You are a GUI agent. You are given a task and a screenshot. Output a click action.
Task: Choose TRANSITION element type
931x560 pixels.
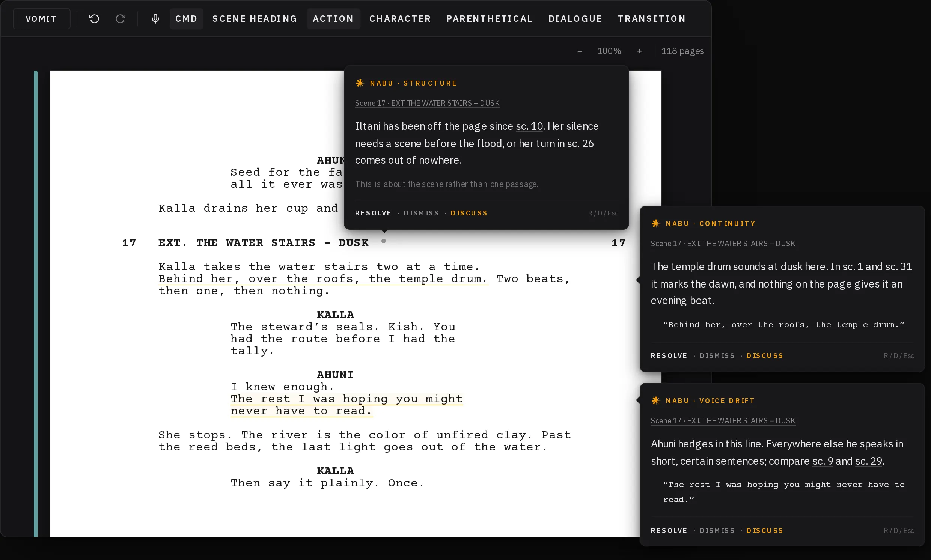point(652,18)
